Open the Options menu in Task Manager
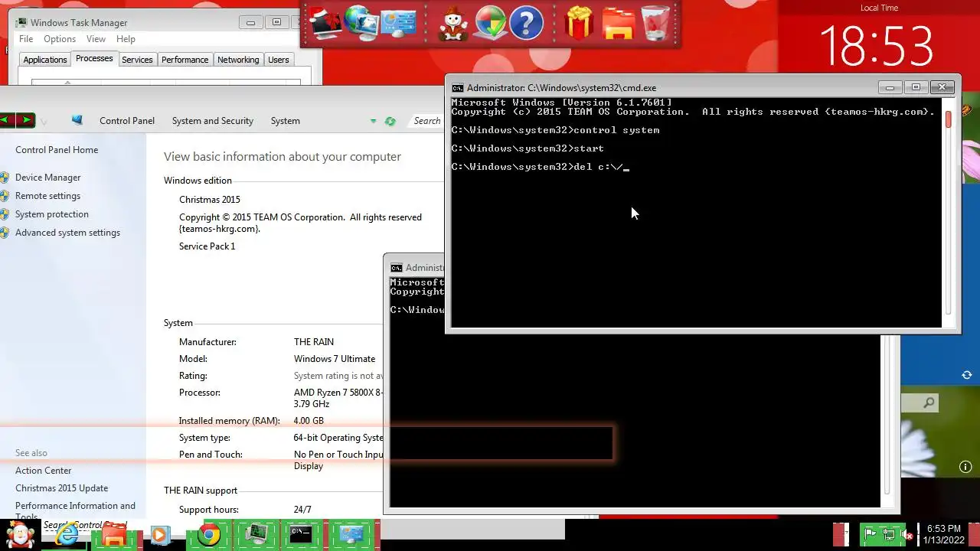The image size is (980, 551). (x=60, y=39)
